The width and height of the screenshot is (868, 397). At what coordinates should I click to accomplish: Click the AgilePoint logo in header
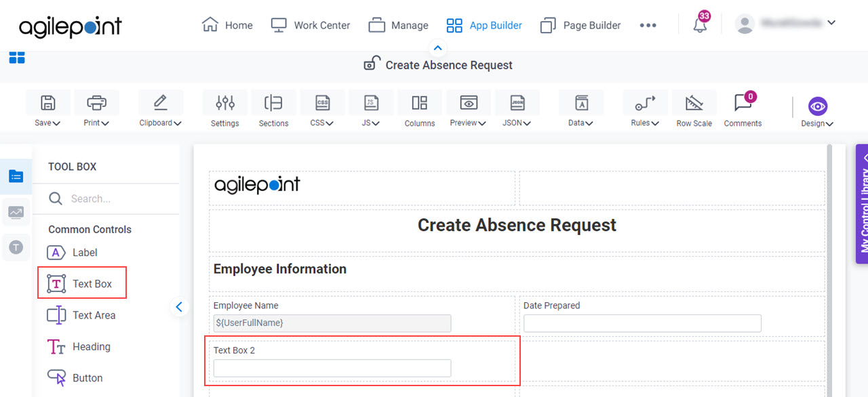click(71, 27)
